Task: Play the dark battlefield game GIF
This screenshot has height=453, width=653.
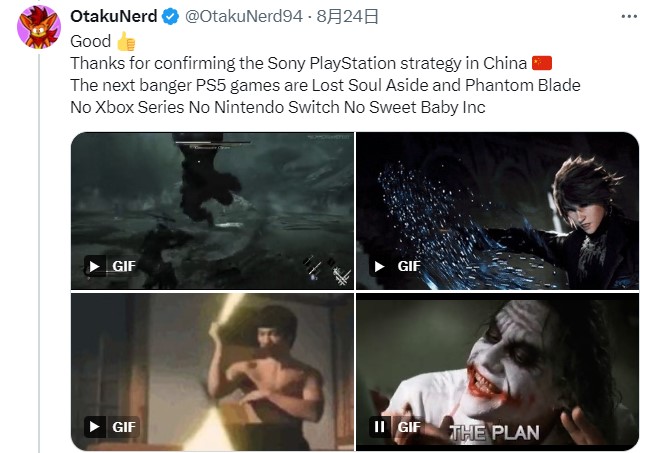Action: click(x=95, y=266)
